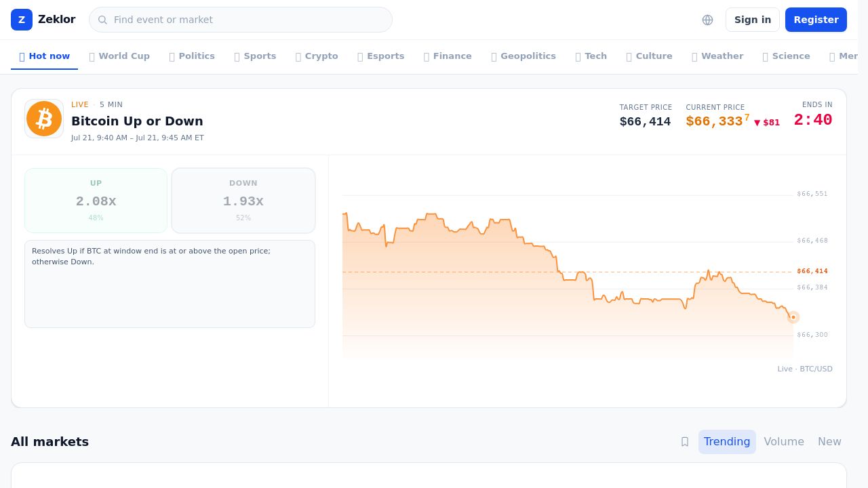
Task: Click the target price $66,414 value
Action: click(x=645, y=122)
